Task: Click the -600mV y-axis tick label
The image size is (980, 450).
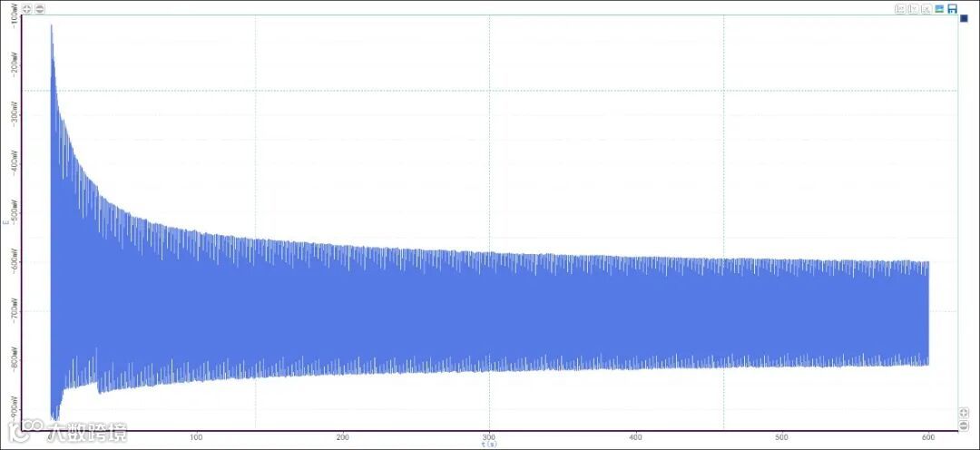Action: 15,262
